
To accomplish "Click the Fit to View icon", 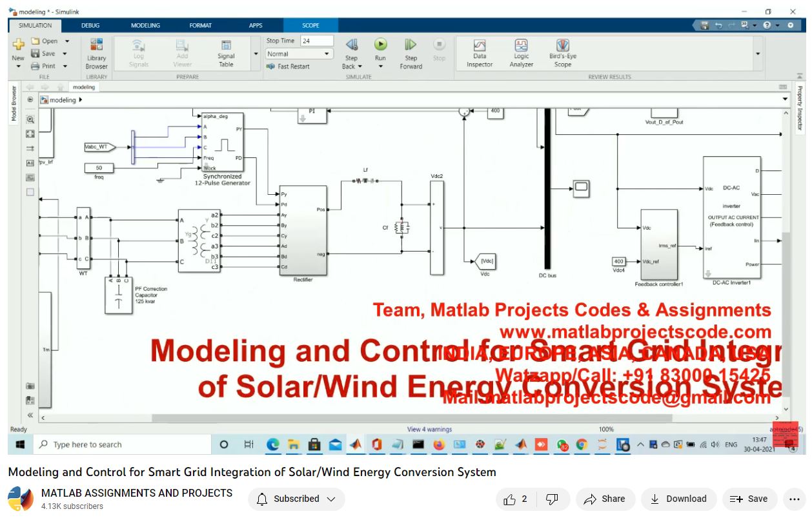I will tap(30, 134).
